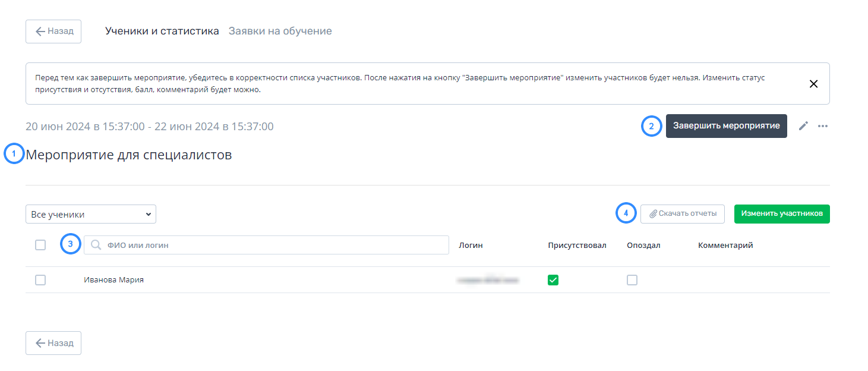
Task: Click the top Назад button
Action: (53, 32)
